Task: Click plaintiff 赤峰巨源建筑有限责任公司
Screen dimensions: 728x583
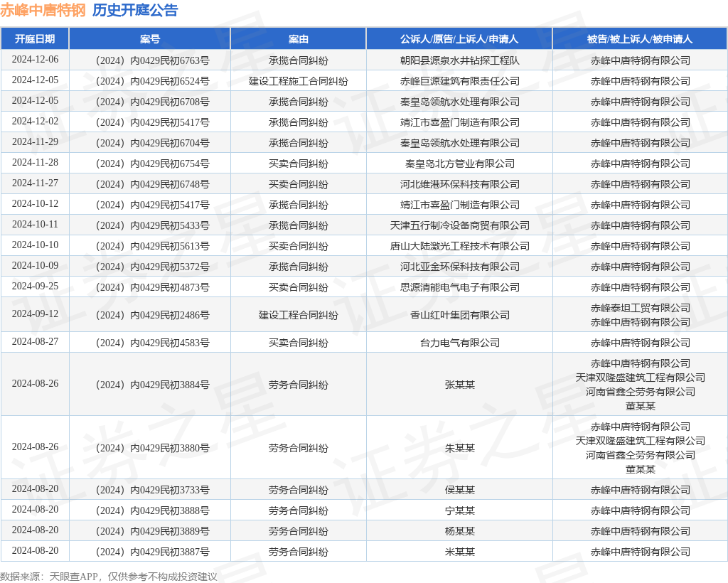Action: point(460,81)
